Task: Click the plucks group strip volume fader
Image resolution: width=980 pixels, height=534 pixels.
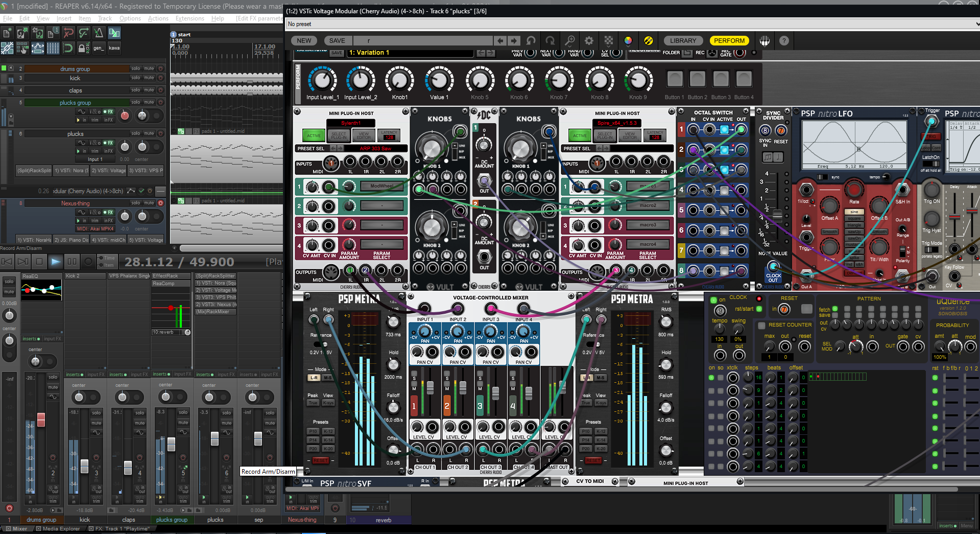Action: point(172,444)
